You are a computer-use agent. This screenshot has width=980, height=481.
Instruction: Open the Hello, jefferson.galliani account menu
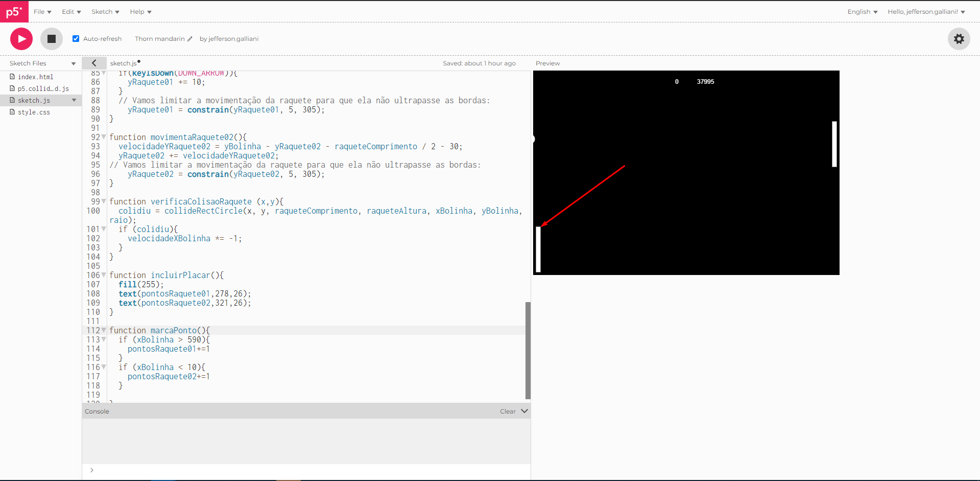coord(926,12)
